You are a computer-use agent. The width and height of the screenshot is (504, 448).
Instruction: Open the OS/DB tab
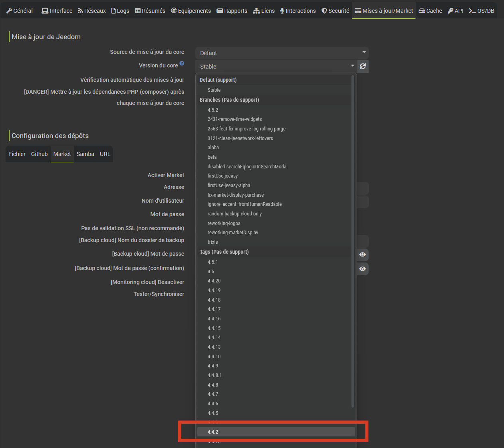pyautogui.click(x=481, y=11)
